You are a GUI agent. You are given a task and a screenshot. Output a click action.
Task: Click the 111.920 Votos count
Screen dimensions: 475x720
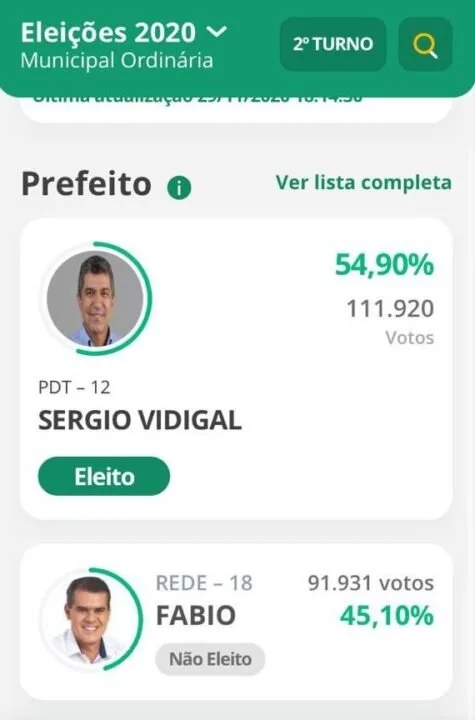pos(390,321)
